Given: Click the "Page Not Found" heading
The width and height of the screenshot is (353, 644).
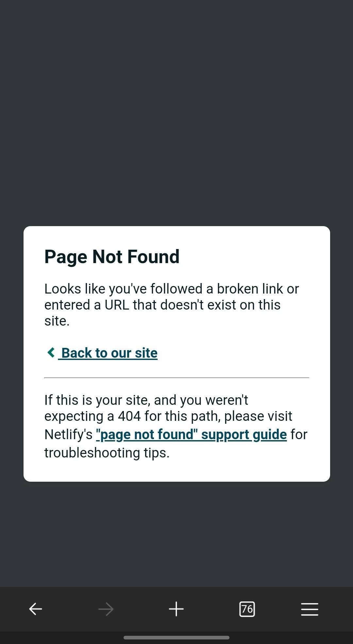Looking at the screenshot, I should click(x=112, y=256).
